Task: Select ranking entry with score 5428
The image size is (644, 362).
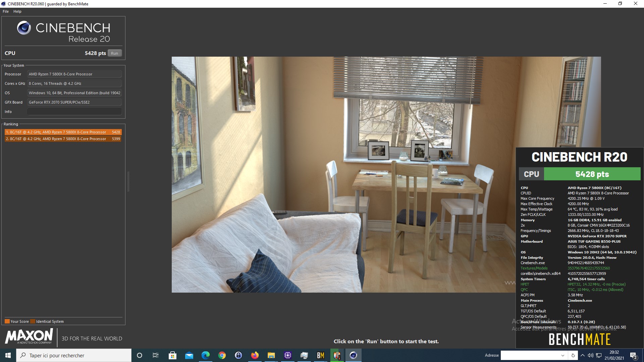Action: pos(63,132)
